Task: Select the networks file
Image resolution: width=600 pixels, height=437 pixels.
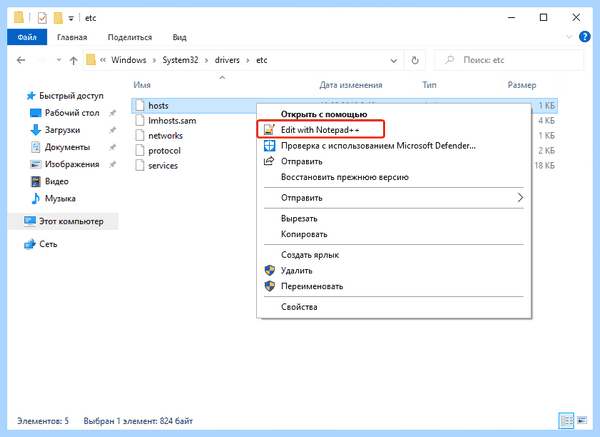Action: (x=165, y=135)
